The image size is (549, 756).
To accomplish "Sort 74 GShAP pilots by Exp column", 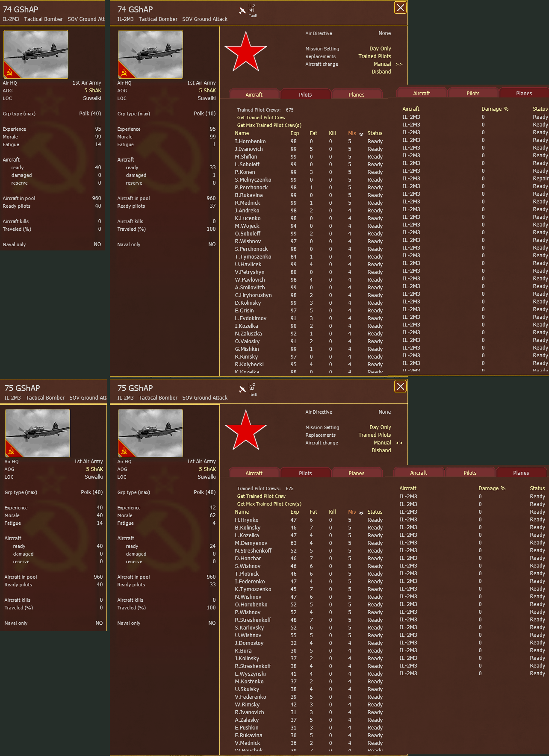I will [x=295, y=133].
